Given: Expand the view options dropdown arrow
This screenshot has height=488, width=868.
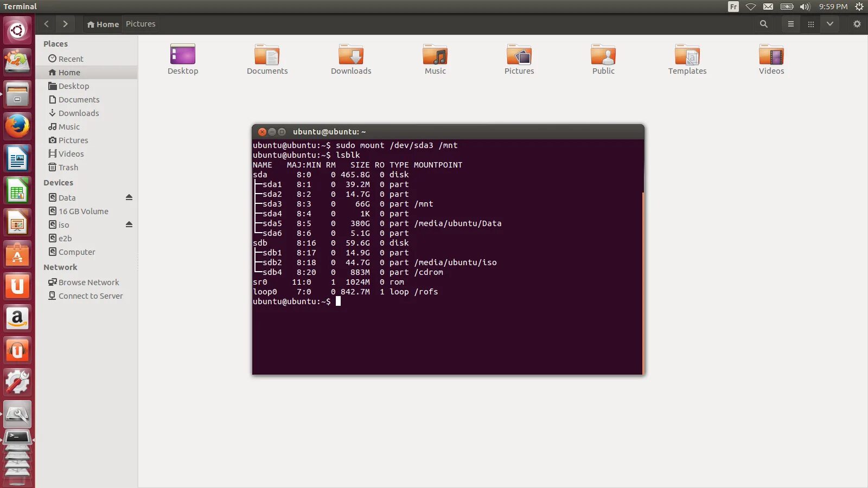Looking at the screenshot, I should point(830,24).
